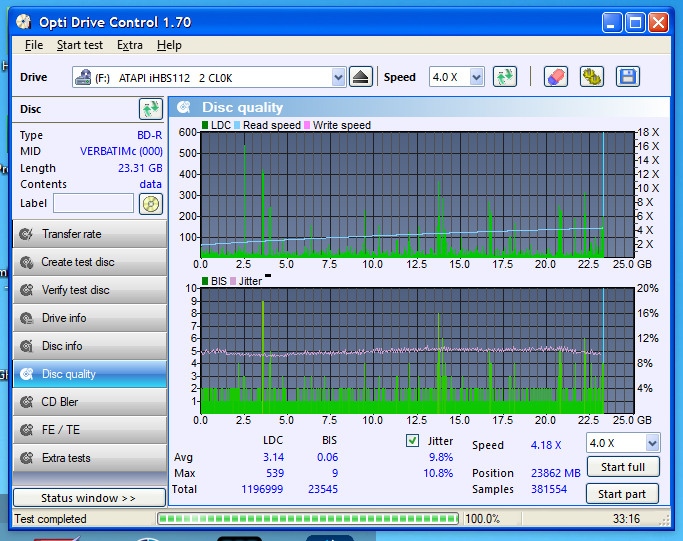Viewport: 683px width, 541px height.
Task: Open the File menu
Action: [34, 45]
